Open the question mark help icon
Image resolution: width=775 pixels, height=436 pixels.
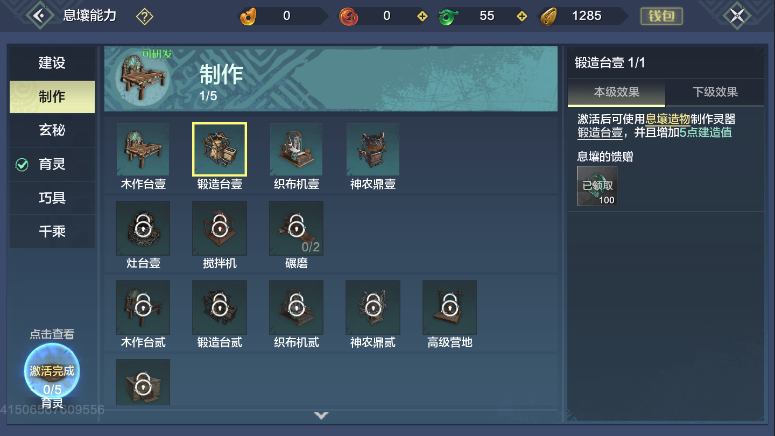tap(144, 16)
